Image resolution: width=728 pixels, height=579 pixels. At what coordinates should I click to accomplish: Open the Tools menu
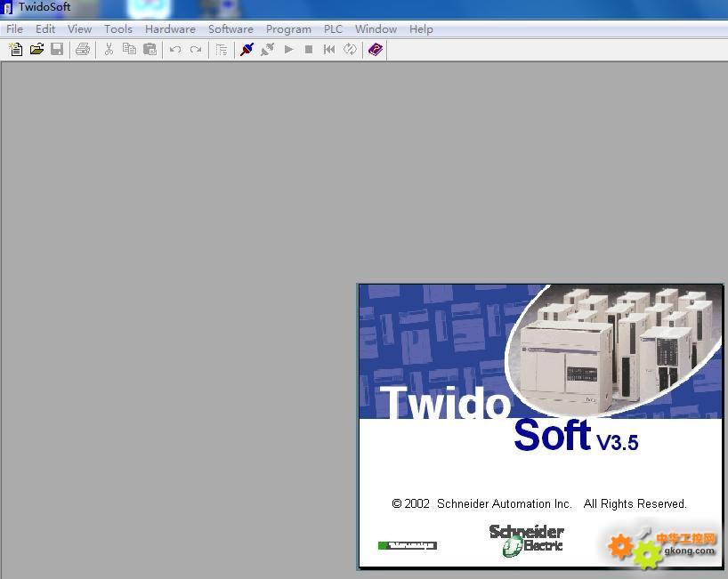[x=118, y=29]
